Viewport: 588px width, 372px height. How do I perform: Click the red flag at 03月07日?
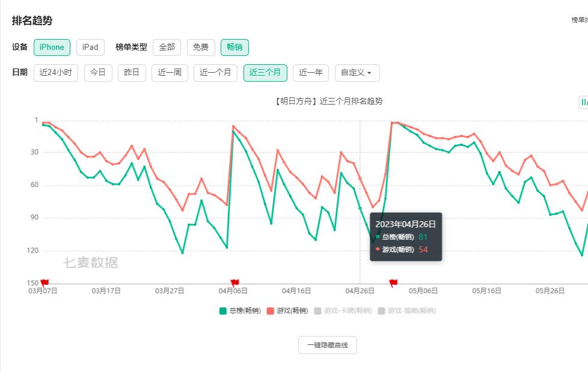44,282
